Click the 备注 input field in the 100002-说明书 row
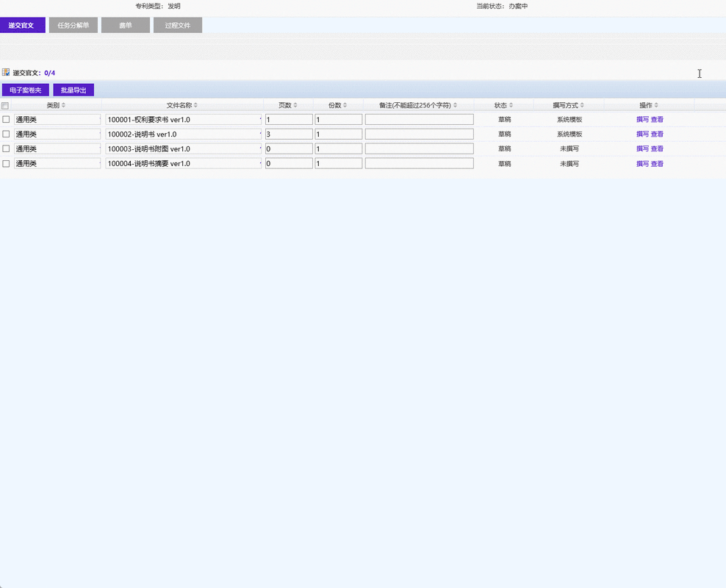Viewport: 726px width, 588px height. [419, 134]
